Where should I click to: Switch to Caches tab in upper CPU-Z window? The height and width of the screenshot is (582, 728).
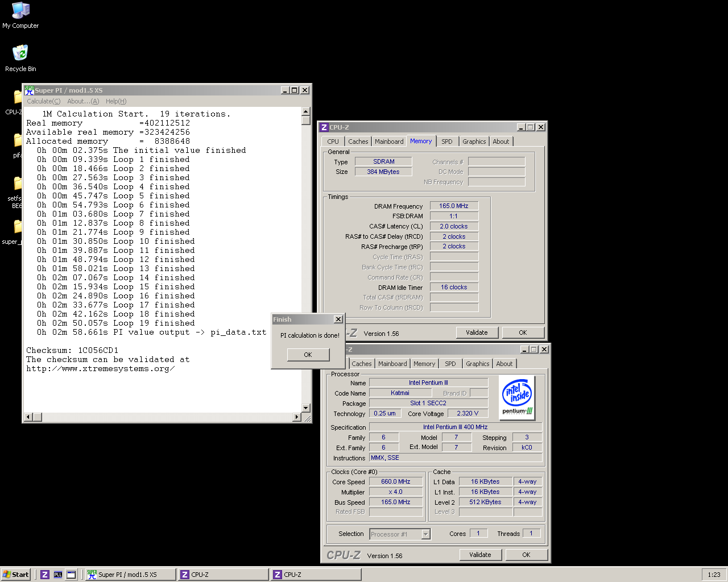click(358, 142)
